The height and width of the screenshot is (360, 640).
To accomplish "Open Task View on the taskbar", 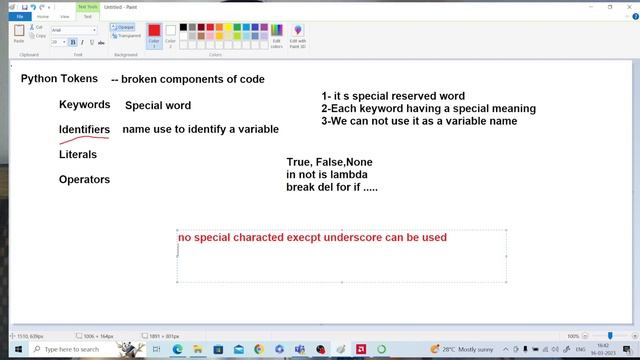I will tap(156, 349).
